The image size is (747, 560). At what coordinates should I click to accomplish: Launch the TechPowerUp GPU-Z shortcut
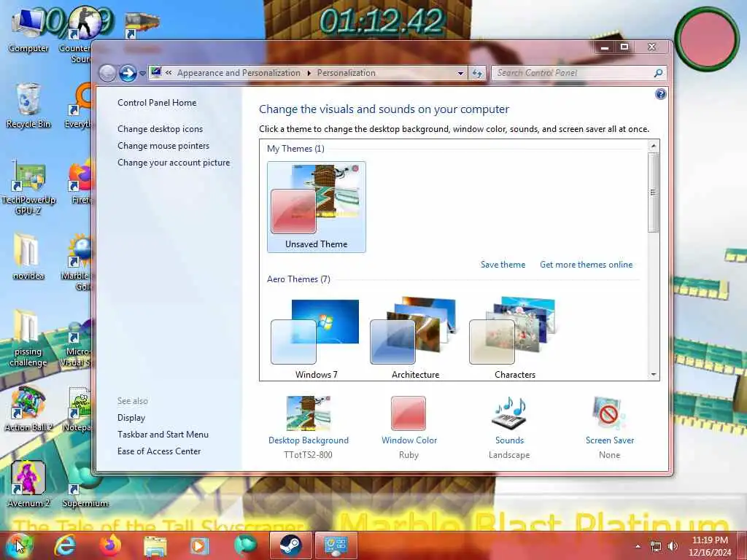tap(28, 188)
